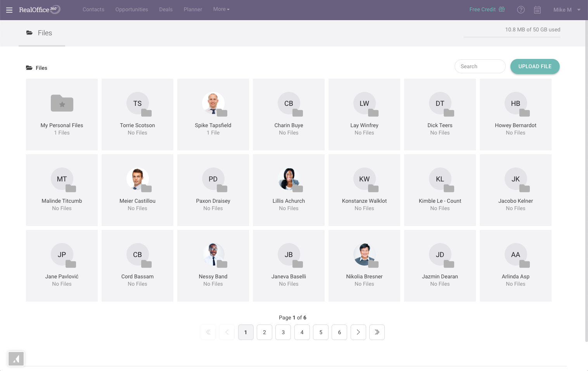
Task: Click the My Personal Files starred folder icon
Action: 62,103
